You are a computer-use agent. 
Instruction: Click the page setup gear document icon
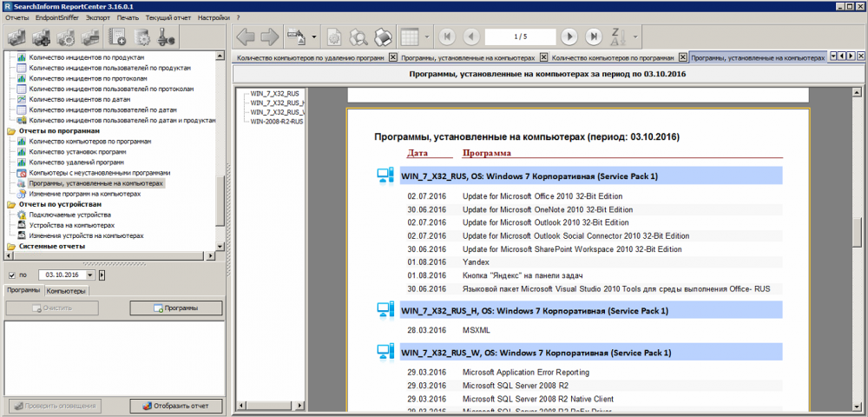(x=334, y=37)
